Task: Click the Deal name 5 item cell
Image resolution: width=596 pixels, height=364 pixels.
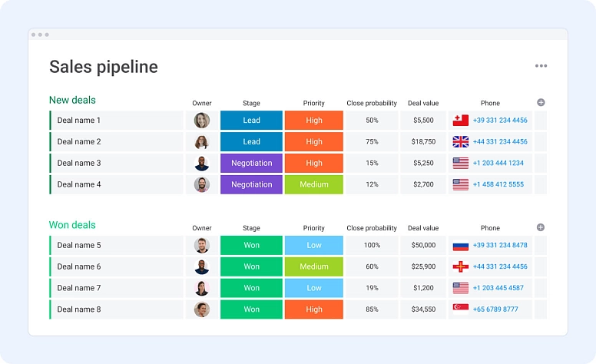Action: pyautogui.click(x=79, y=246)
